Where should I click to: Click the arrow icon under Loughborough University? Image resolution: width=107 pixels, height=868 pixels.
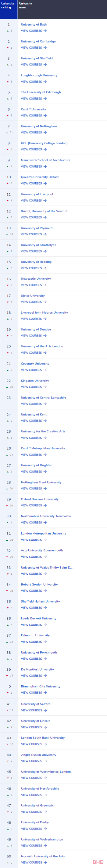click(x=45, y=82)
